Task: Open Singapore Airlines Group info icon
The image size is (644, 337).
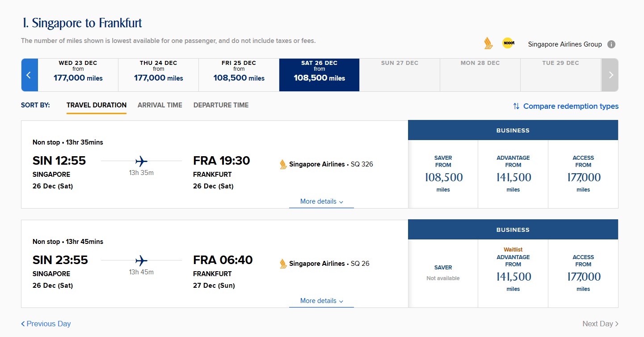Action: [611, 44]
